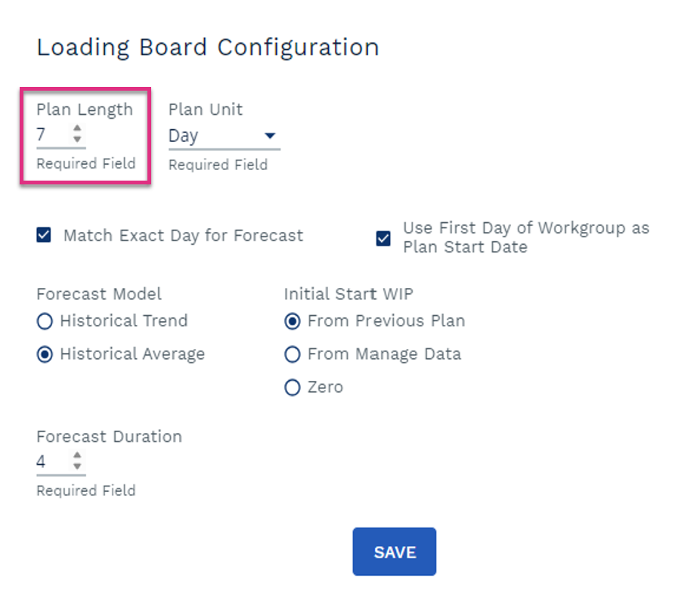The width and height of the screenshot is (700, 600).
Task: Select Historical Trend forecast model
Action: pos(45,321)
